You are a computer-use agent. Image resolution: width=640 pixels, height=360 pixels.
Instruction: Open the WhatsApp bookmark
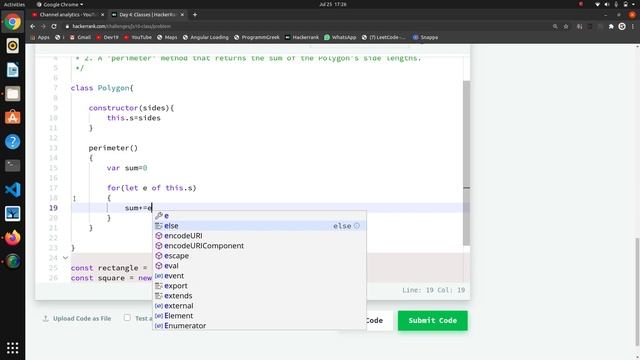click(340, 37)
